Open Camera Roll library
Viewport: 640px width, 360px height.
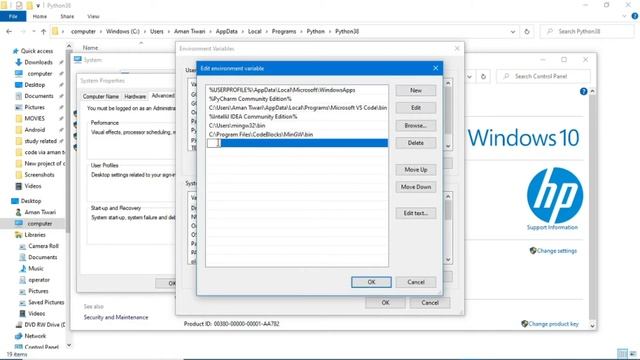[x=43, y=246]
